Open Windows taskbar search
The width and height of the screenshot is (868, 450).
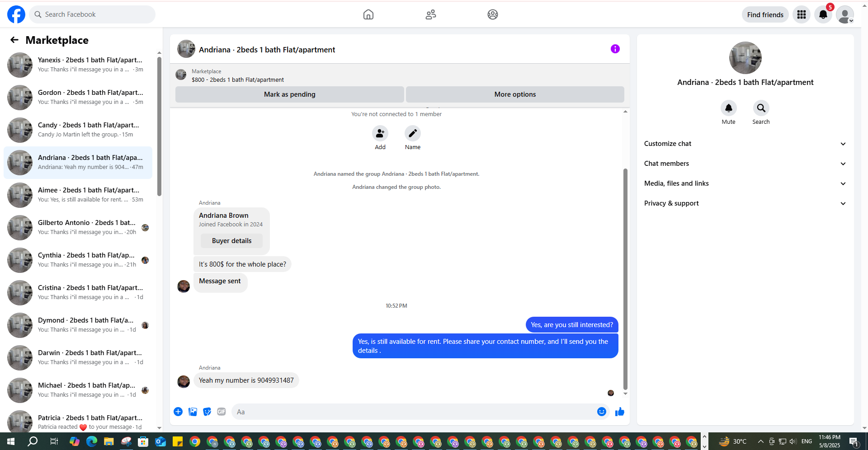[33, 441]
